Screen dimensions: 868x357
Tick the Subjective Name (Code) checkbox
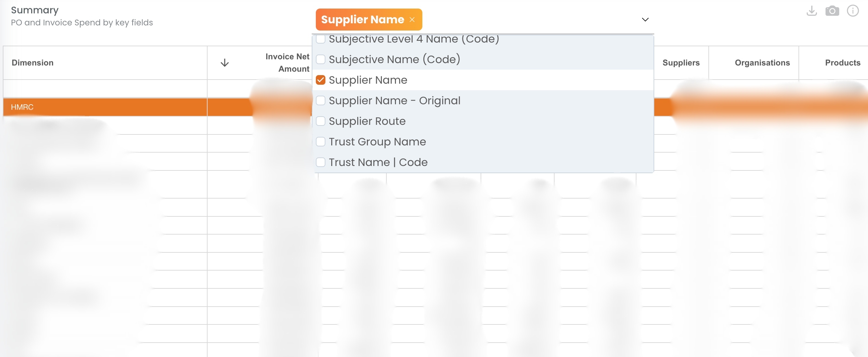click(x=321, y=59)
